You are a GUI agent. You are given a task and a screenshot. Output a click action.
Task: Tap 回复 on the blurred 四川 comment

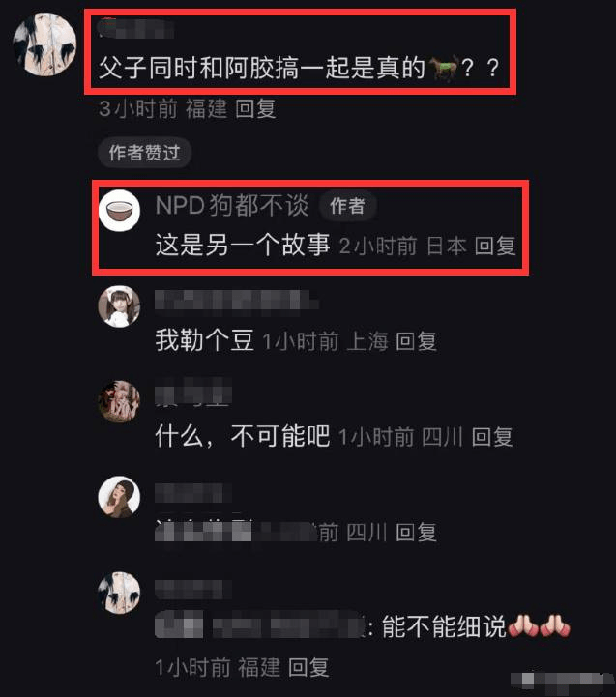pos(416,533)
